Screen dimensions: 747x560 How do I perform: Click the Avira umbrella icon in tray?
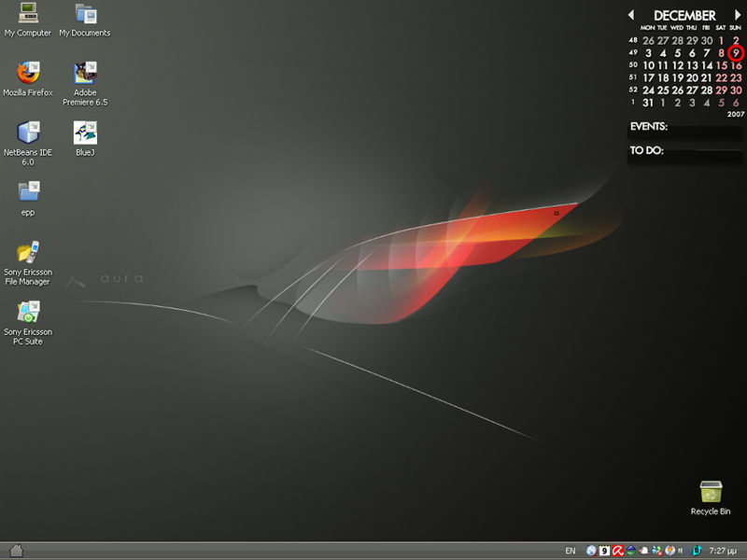[x=617, y=550]
